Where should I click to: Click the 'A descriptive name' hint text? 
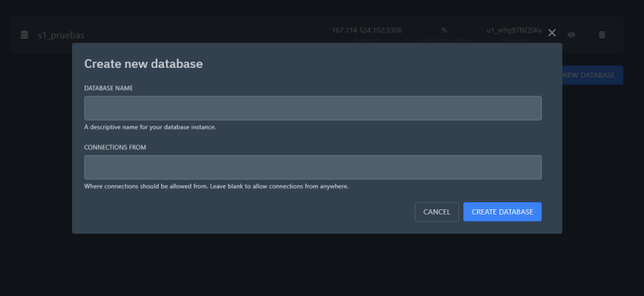point(150,127)
